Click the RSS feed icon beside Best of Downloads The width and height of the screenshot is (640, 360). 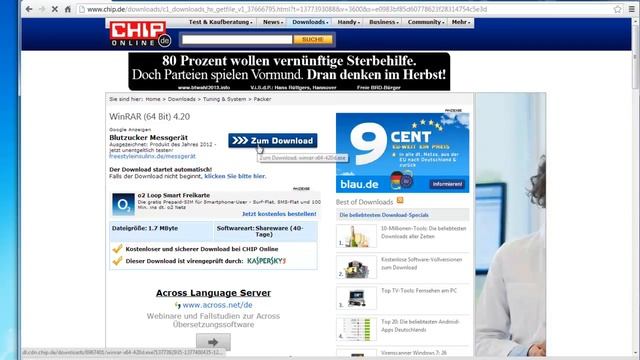coord(400,200)
